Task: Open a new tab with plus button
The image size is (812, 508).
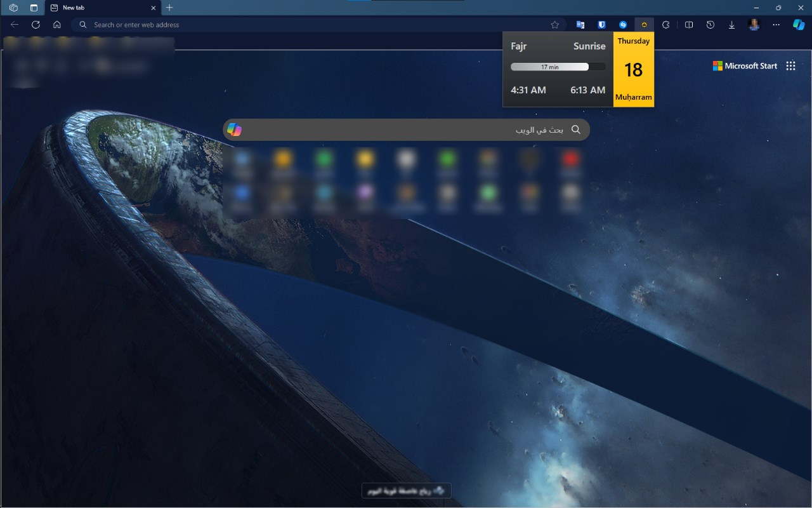Action: 169,8
